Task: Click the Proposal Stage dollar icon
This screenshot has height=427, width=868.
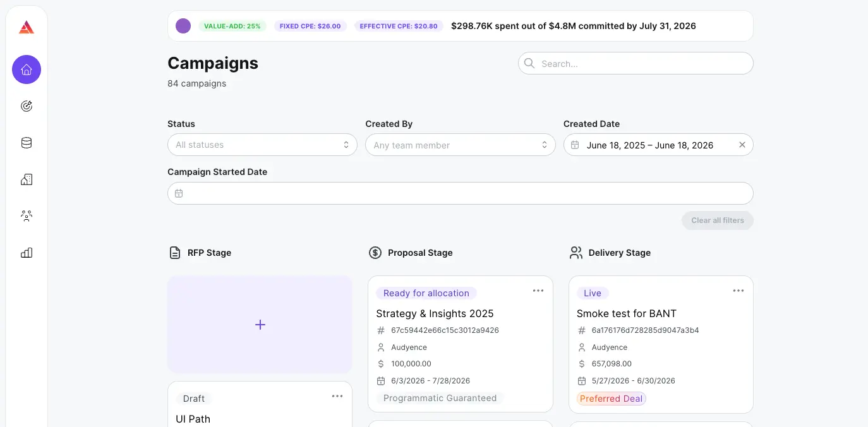Action: tap(375, 253)
